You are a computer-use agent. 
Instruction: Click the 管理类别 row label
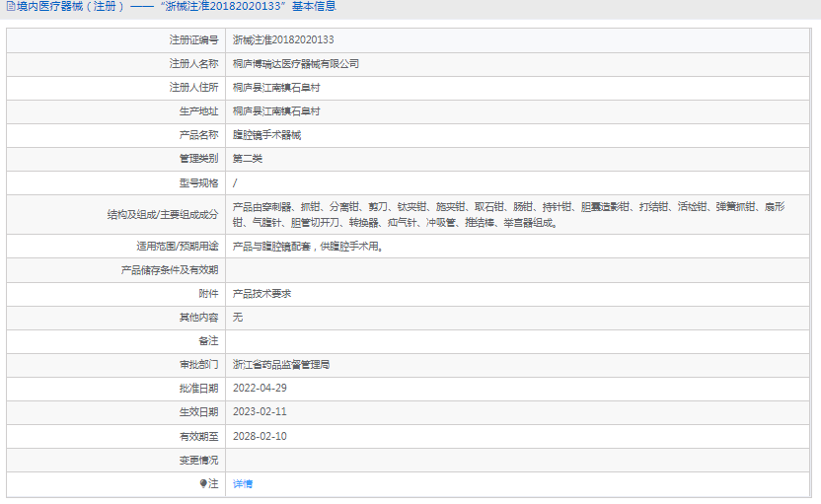198,159
